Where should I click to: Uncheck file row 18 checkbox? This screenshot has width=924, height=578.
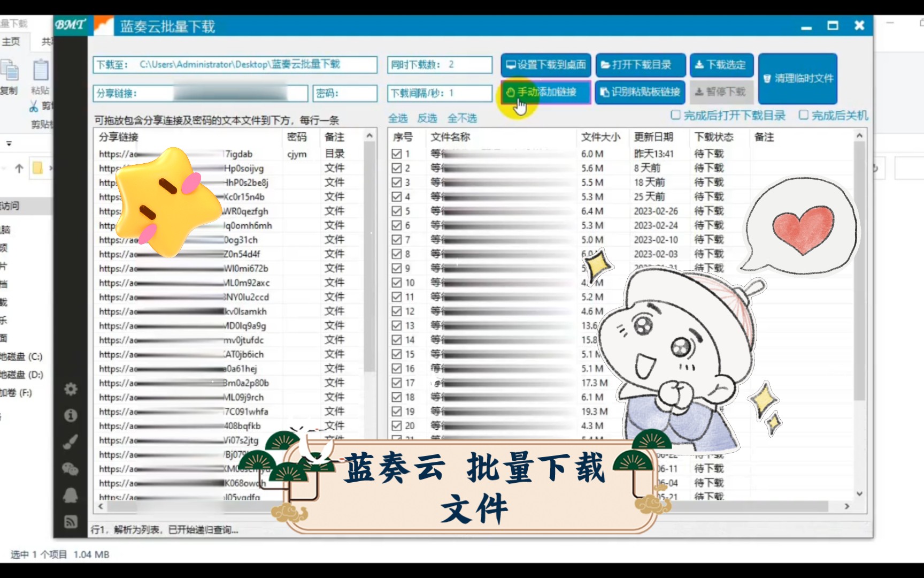pos(396,397)
